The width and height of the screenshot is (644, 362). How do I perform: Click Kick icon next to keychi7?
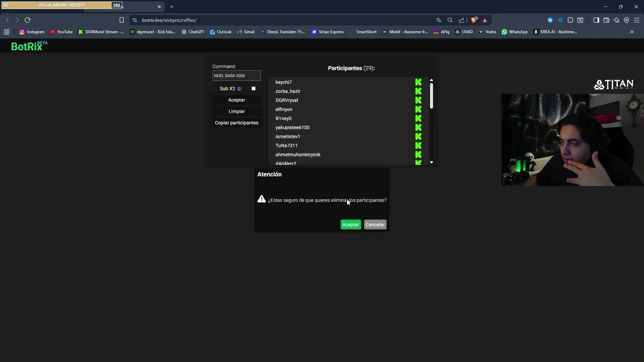[x=418, y=82]
